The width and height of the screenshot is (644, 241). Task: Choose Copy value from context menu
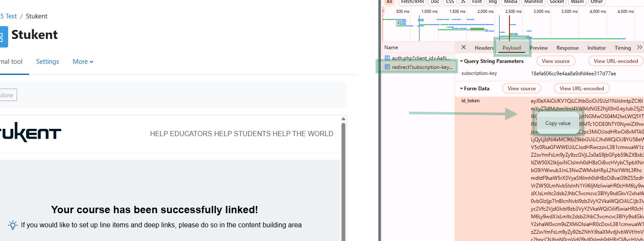(x=558, y=123)
